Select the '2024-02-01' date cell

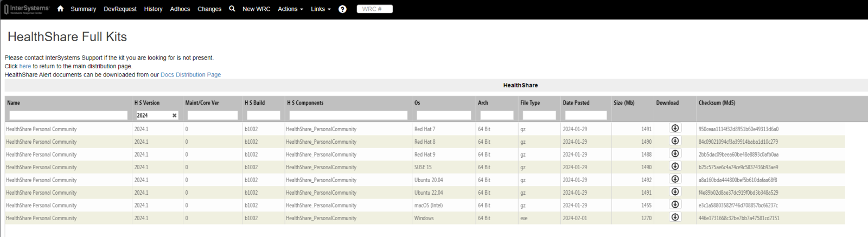coord(575,218)
